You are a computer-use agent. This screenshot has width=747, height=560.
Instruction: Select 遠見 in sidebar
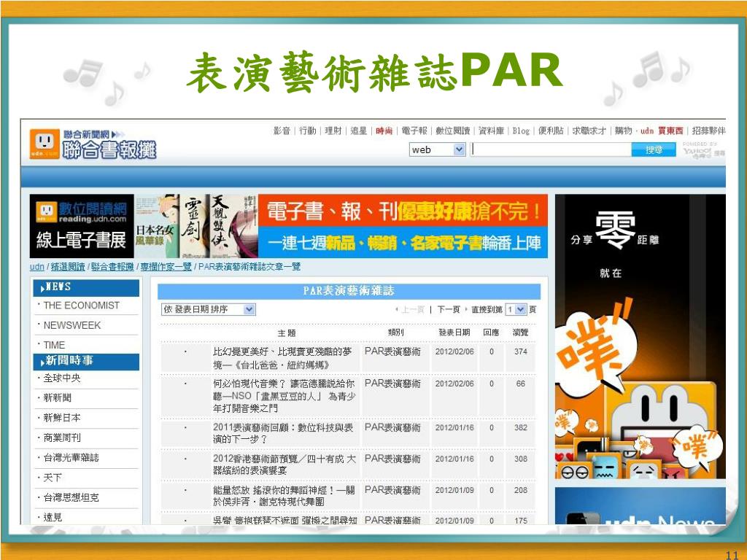pos(53,517)
